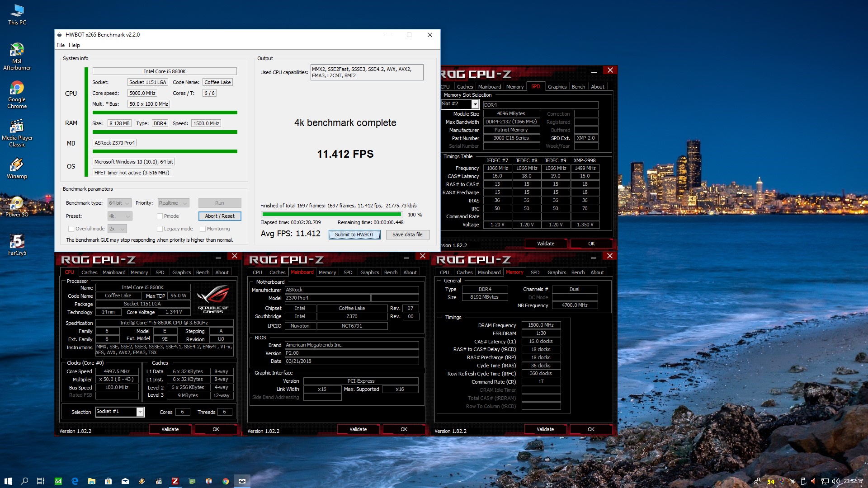
Task: Click Used CPU capabilities text box
Action: pos(367,72)
